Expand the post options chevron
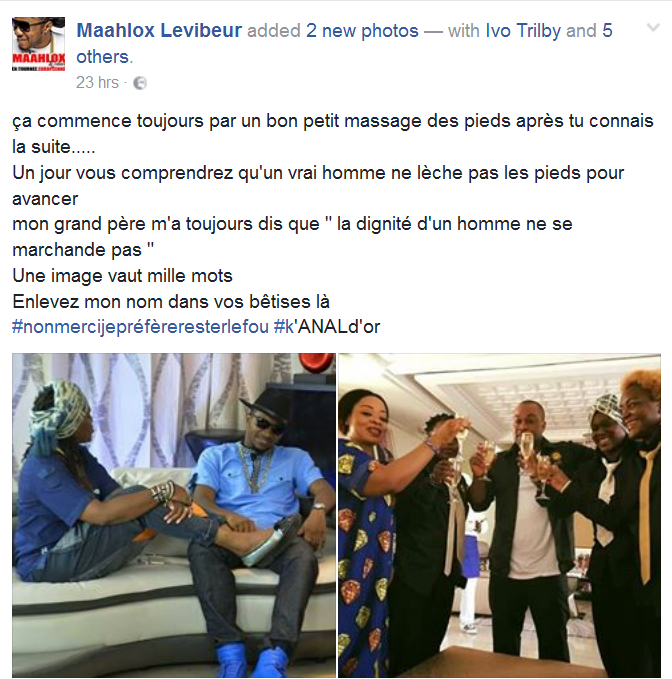 (x=653, y=28)
